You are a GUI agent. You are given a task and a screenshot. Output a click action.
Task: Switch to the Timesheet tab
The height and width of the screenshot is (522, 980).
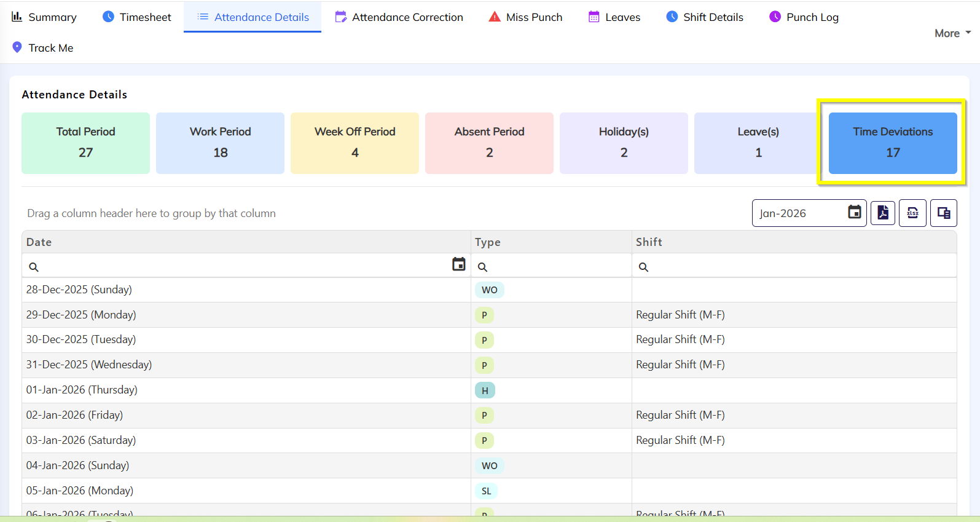pos(136,17)
